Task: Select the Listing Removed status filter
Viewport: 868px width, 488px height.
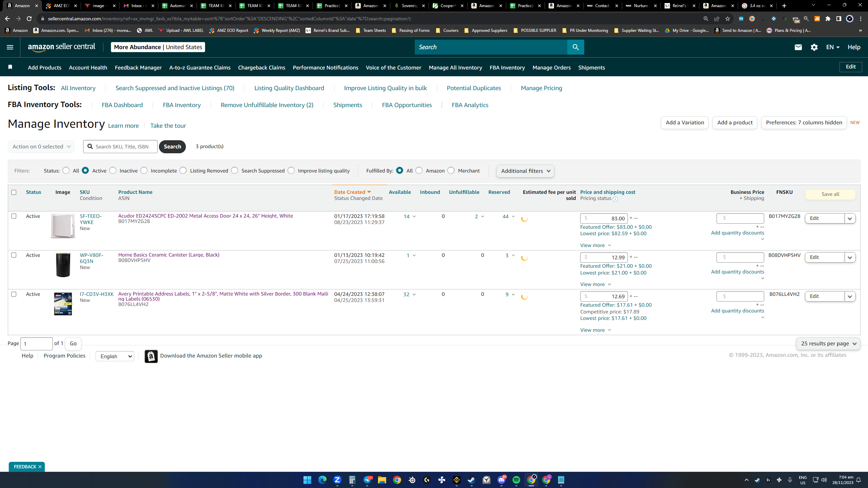Action: (x=183, y=170)
